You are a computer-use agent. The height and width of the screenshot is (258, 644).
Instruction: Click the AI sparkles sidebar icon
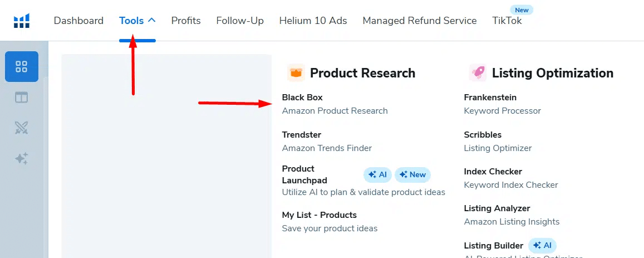(x=22, y=159)
